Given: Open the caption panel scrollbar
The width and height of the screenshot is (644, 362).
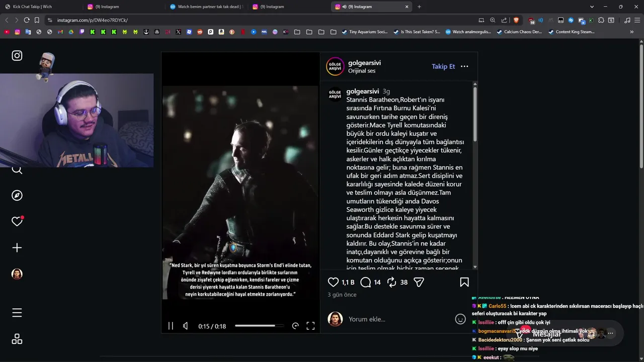Looking at the screenshot, I should (475, 114).
